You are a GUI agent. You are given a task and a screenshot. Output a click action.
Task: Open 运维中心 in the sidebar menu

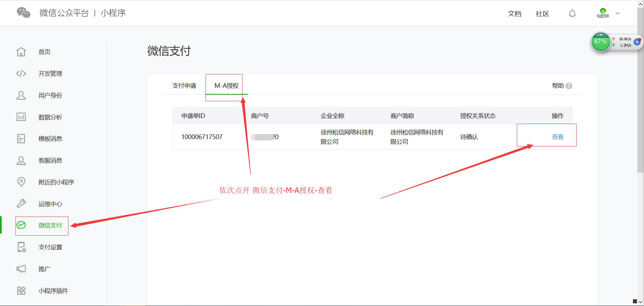tap(50, 204)
